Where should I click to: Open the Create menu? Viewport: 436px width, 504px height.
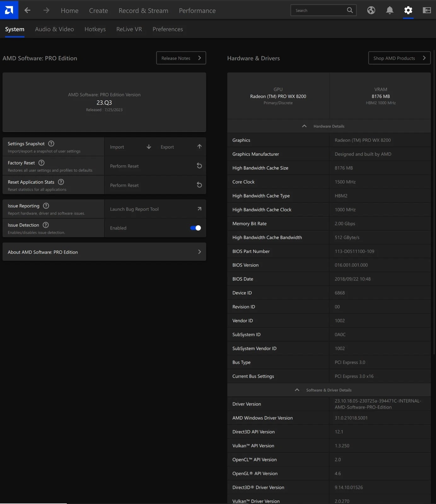pos(99,11)
